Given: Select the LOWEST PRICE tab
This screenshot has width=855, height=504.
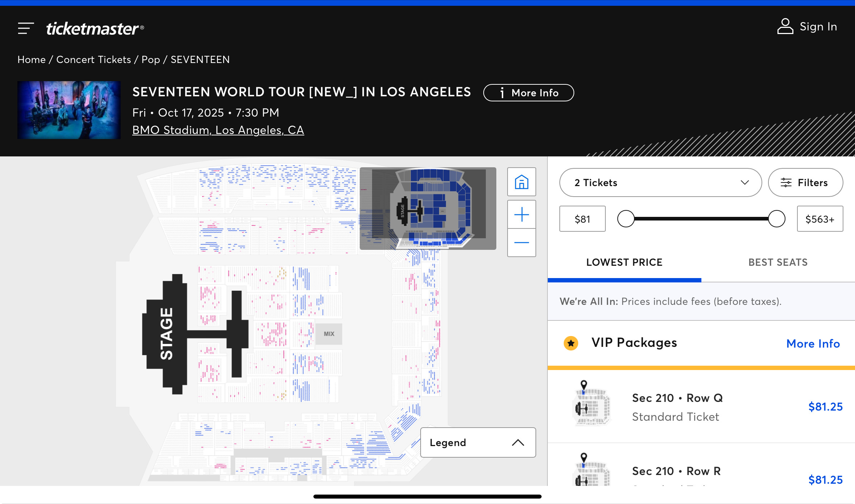Looking at the screenshot, I should tap(624, 262).
